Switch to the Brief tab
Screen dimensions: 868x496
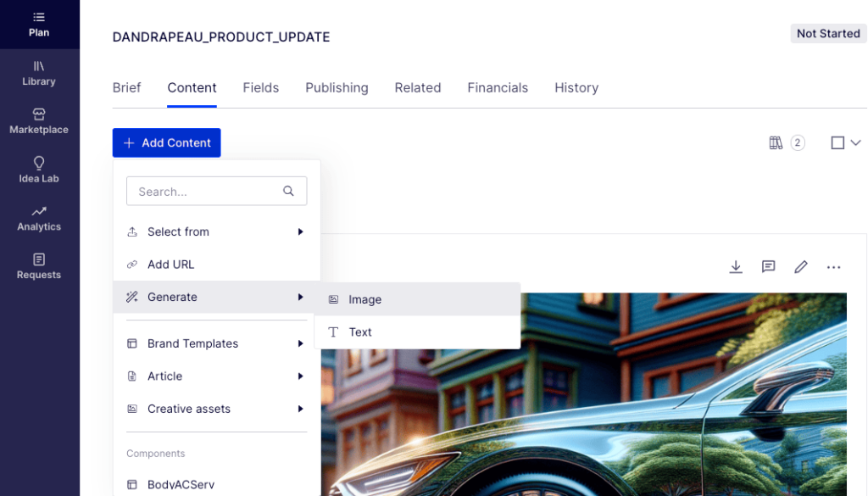coord(127,88)
